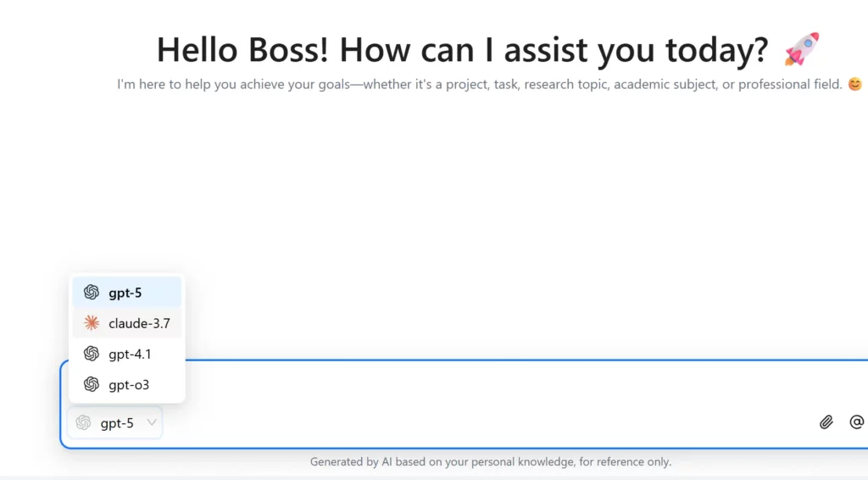Image resolution: width=868 pixels, height=480 pixels.
Task: Click the paperclip attach file icon
Action: pos(826,421)
